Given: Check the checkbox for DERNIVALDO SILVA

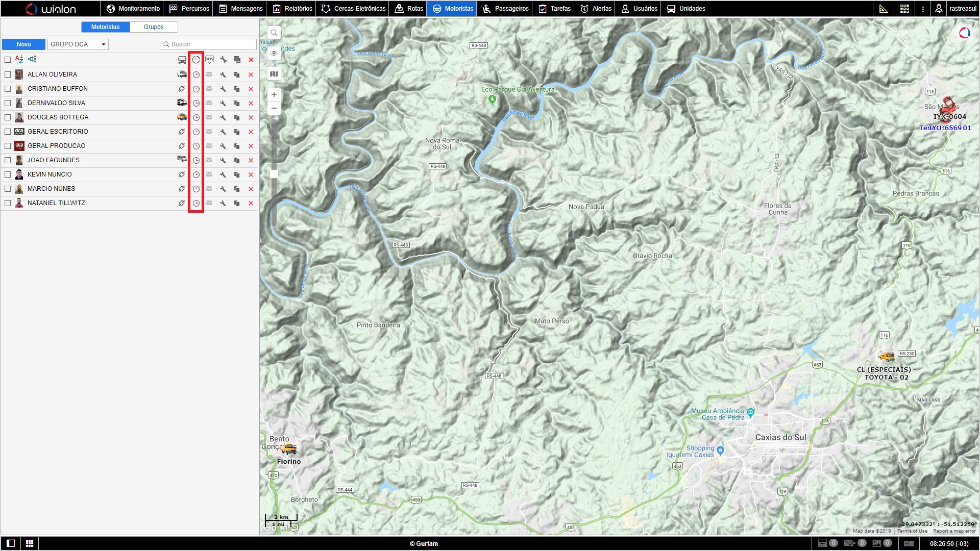Looking at the screenshot, I should [8, 103].
